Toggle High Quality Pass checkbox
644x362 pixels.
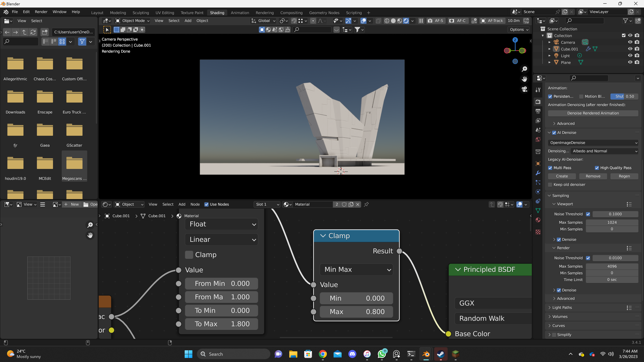pos(597,168)
